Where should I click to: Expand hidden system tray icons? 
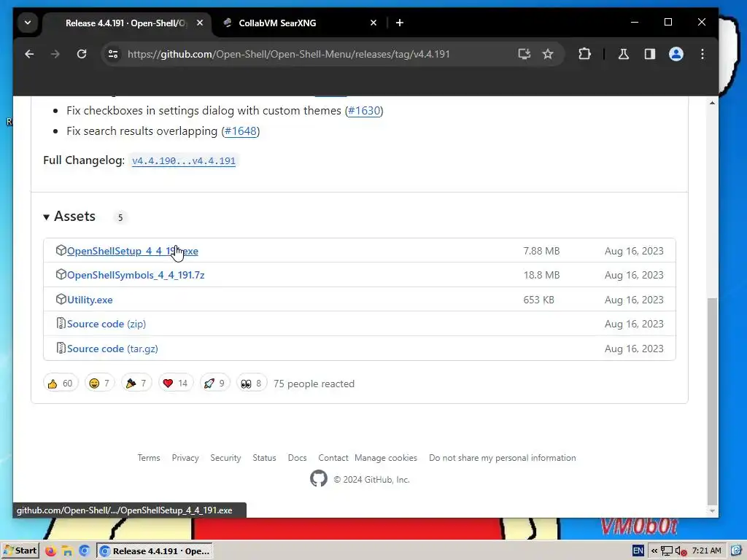654,551
